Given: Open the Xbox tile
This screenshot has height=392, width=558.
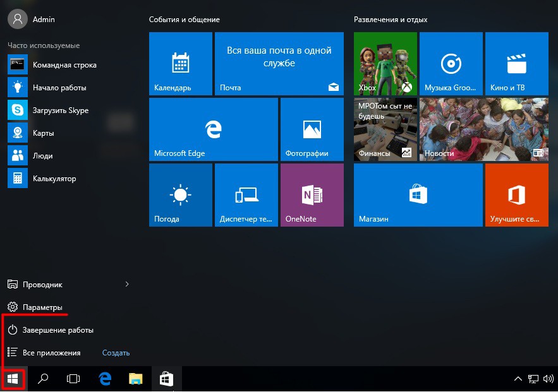Looking at the screenshot, I should [385, 64].
